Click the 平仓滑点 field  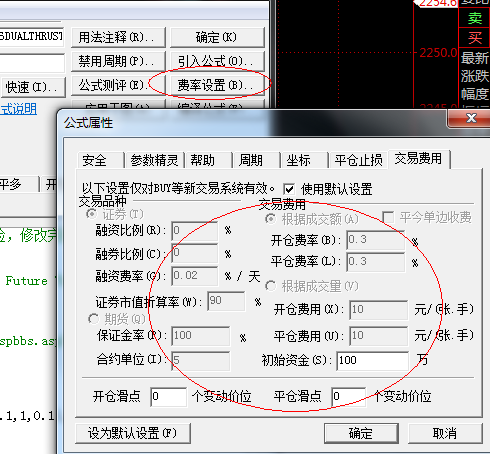coord(349,397)
